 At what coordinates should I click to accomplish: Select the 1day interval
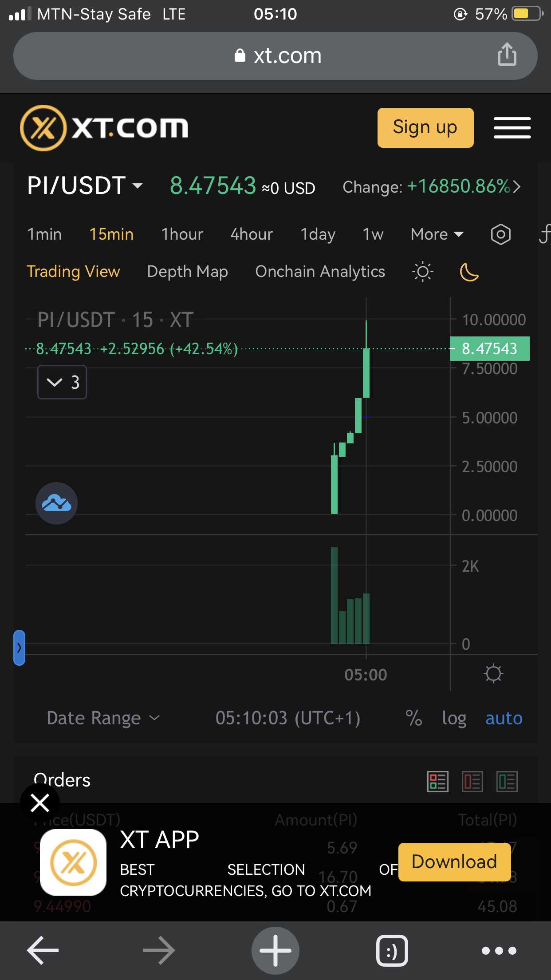pyautogui.click(x=318, y=234)
